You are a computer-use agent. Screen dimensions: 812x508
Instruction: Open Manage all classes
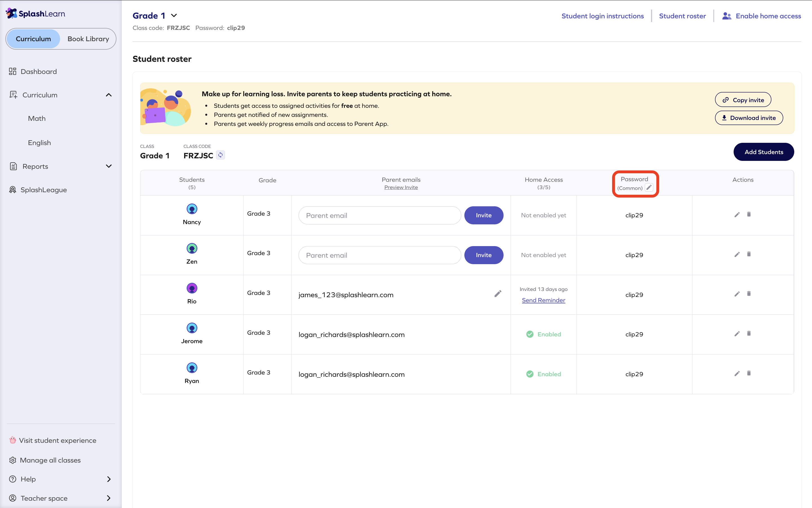click(x=50, y=460)
